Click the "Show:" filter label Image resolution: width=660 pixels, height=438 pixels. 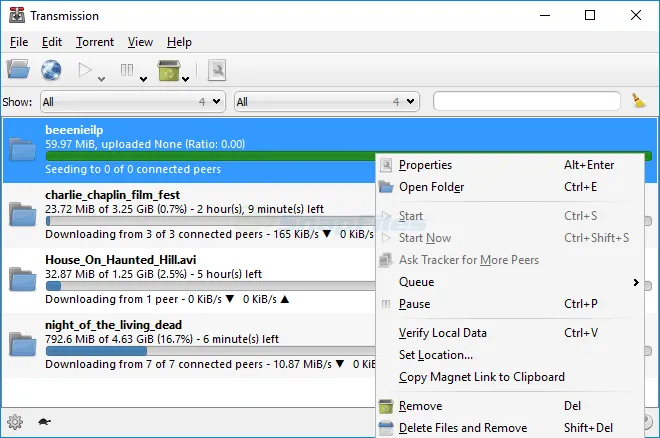(x=17, y=102)
